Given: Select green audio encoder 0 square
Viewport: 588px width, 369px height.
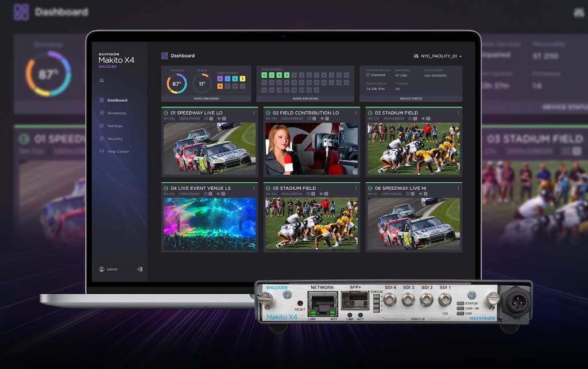Looking at the screenshot, I should point(264,75).
